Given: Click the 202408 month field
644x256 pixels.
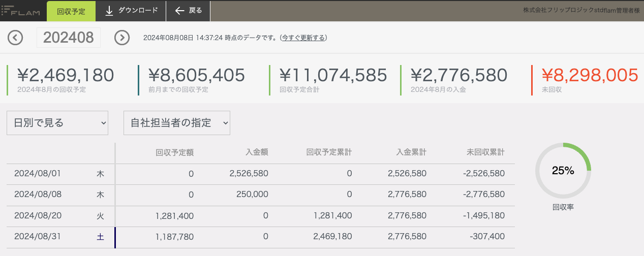Looking at the screenshot, I should (69, 38).
